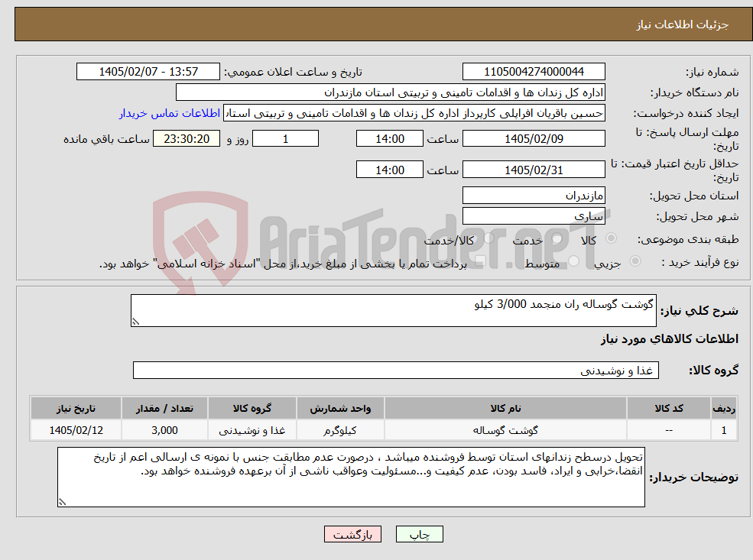
Task: Click the غذا و نوشیدنی table cell
Action: coord(252,430)
